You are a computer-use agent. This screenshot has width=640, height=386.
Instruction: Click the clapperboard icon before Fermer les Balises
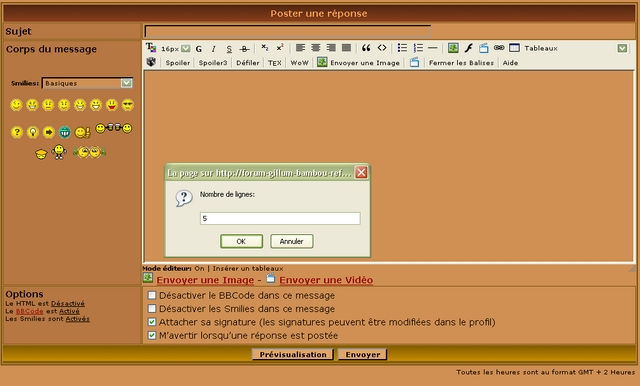pos(414,62)
